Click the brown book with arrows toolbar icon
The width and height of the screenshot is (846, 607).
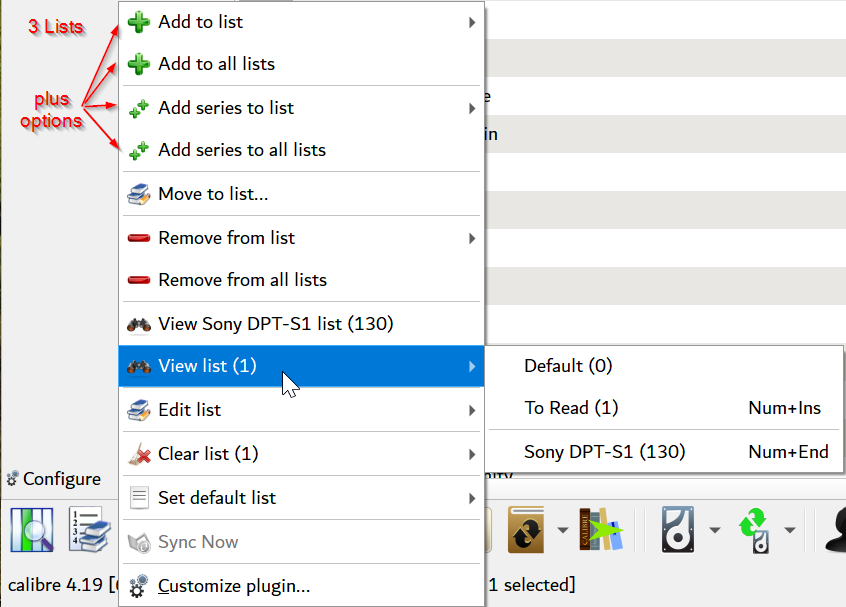526,530
